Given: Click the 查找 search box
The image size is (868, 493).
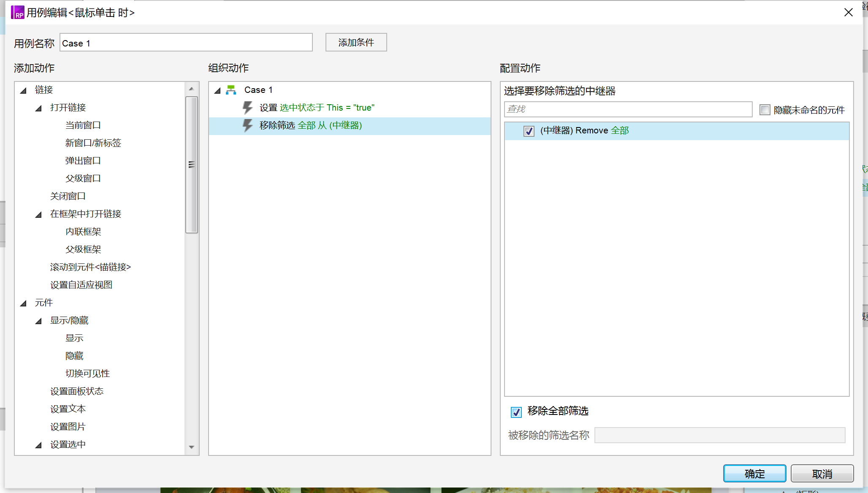Looking at the screenshot, I should click(628, 109).
